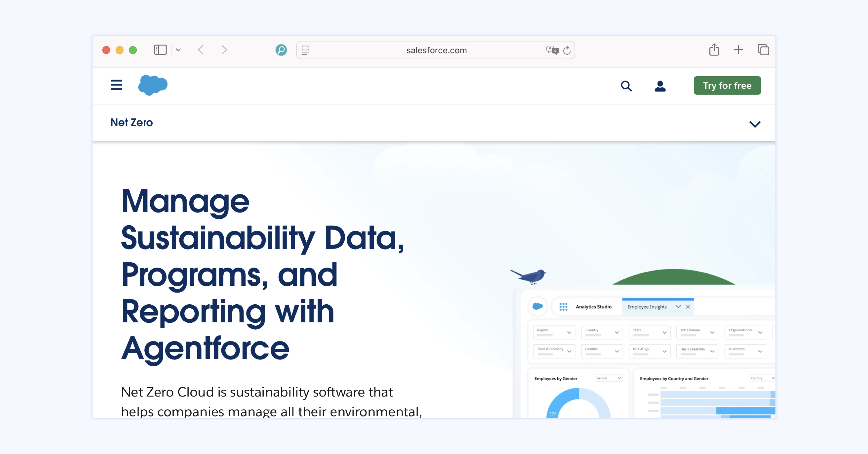Open the account login icon

pyautogui.click(x=660, y=86)
